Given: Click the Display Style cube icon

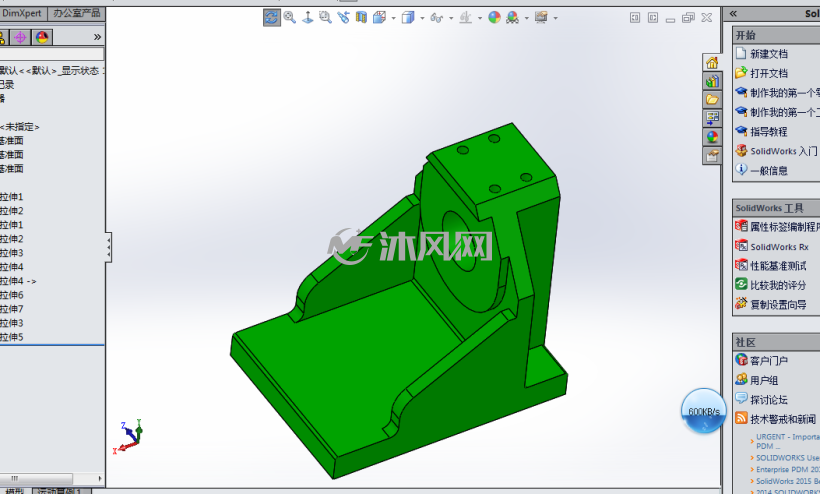Looking at the screenshot, I should (x=408, y=18).
